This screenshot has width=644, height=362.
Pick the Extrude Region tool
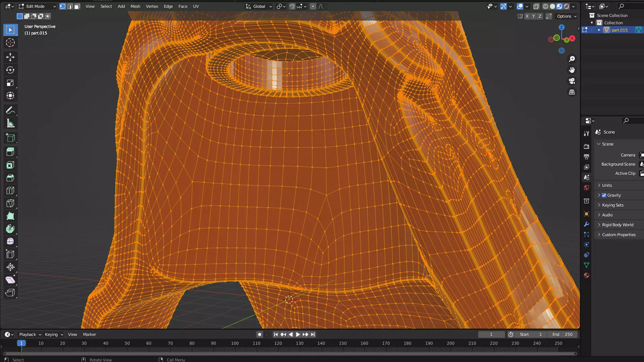[10, 152]
